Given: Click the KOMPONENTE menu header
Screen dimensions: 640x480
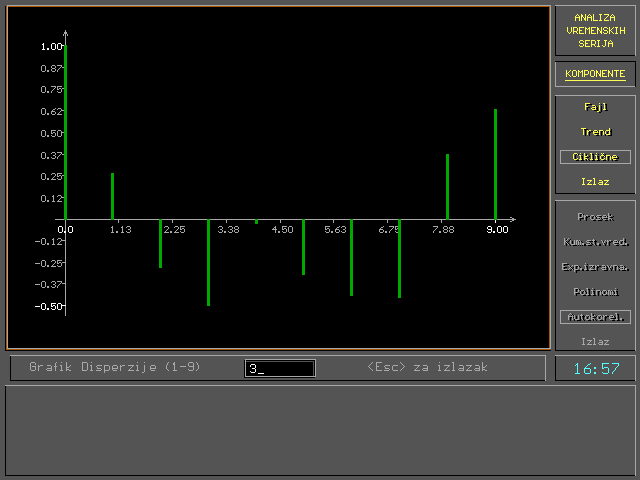Looking at the screenshot, I should (x=595, y=74).
